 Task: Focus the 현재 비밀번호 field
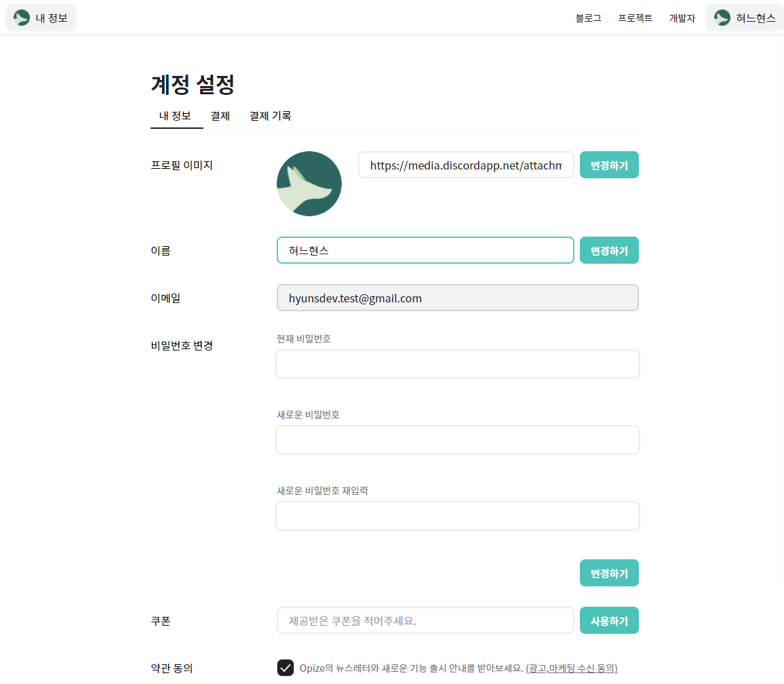458,364
